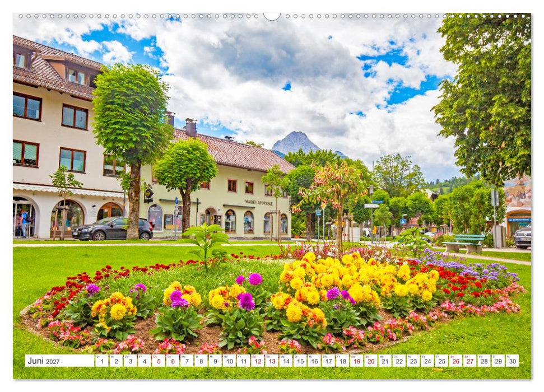This screenshot has width=544, height=392.
Task: Select the last date cell 30
Action: tap(513, 361)
